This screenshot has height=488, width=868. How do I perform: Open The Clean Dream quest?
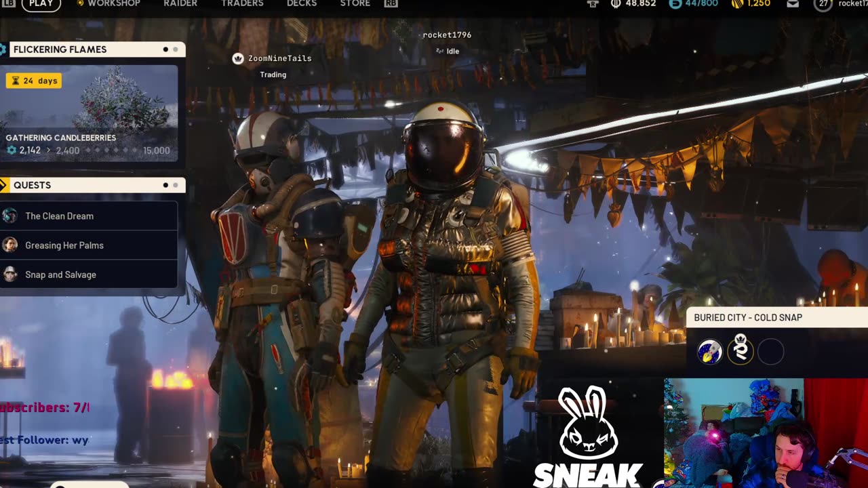(x=89, y=216)
